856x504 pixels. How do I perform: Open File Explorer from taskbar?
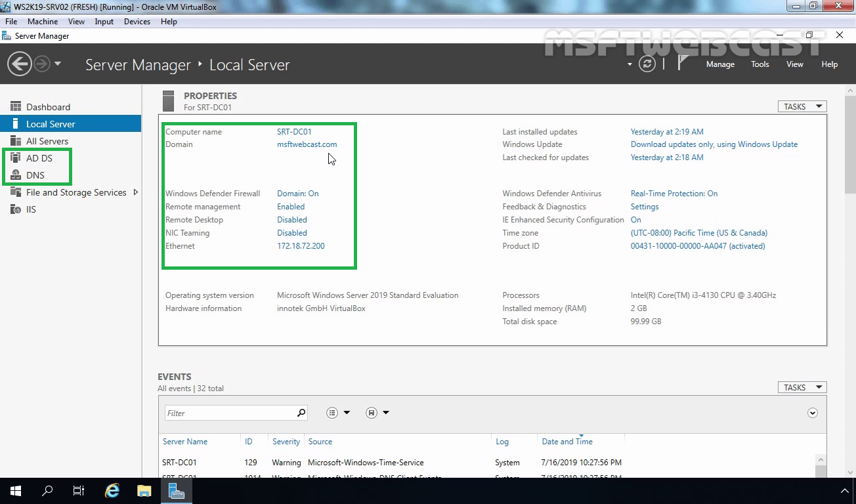pyautogui.click(x=144, y=491)
